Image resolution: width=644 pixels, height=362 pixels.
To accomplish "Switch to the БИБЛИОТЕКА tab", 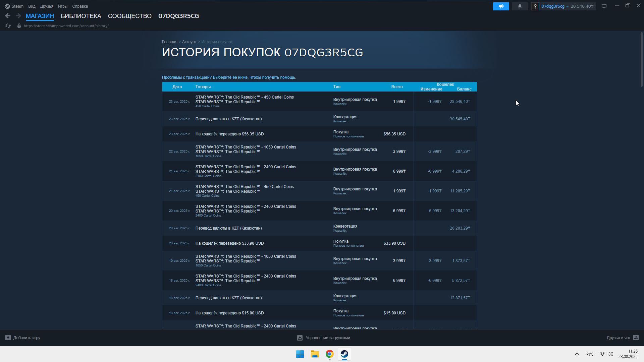I will coord(81,16).
